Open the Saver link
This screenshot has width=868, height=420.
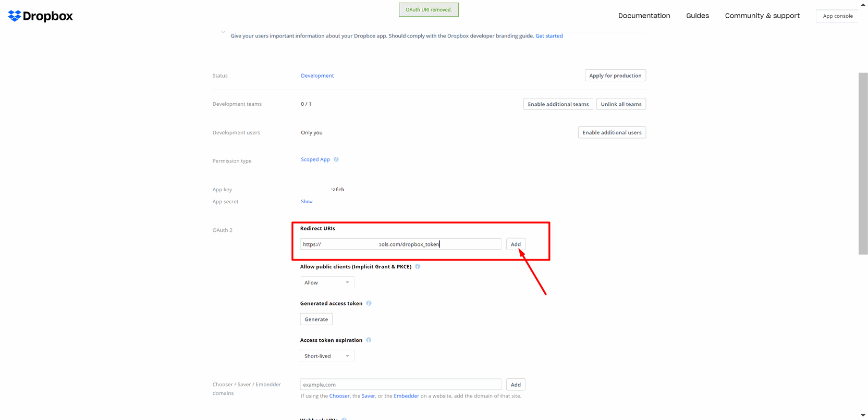coord(369,396)
